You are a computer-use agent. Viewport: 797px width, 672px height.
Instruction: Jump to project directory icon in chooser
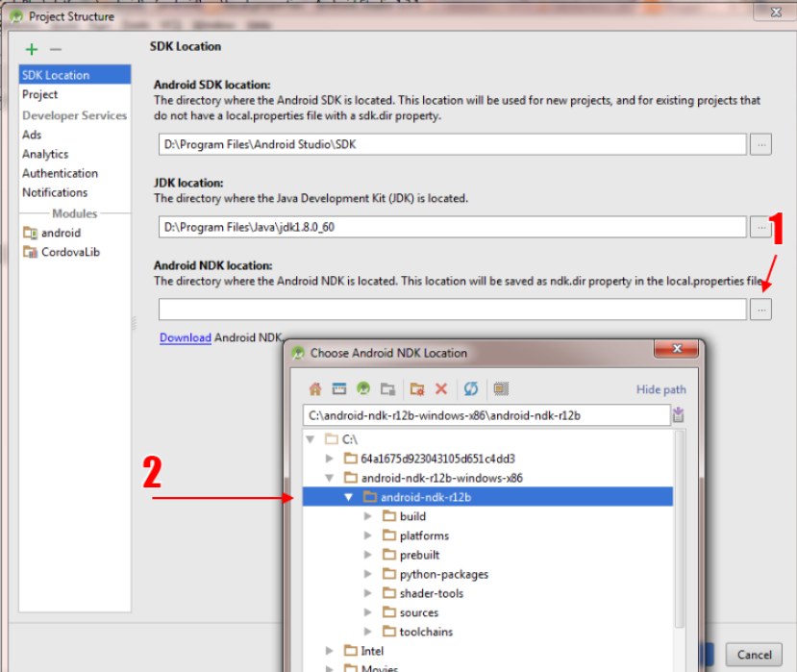tap(363, 388)
